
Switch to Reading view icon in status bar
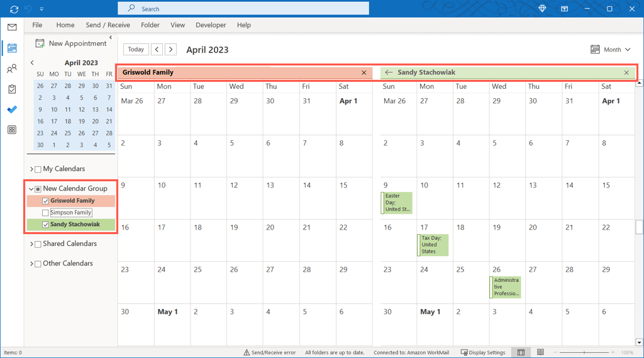[540, 352]
